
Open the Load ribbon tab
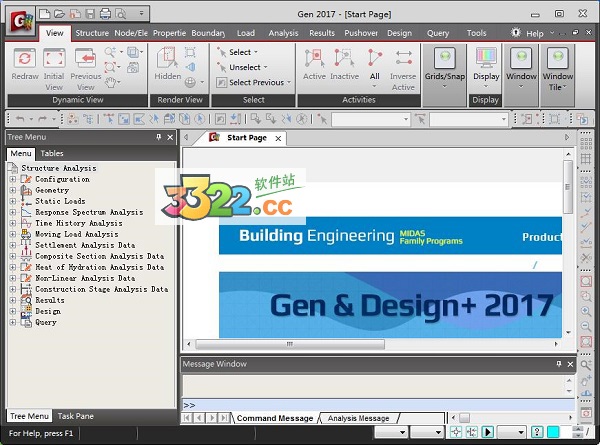246,33
